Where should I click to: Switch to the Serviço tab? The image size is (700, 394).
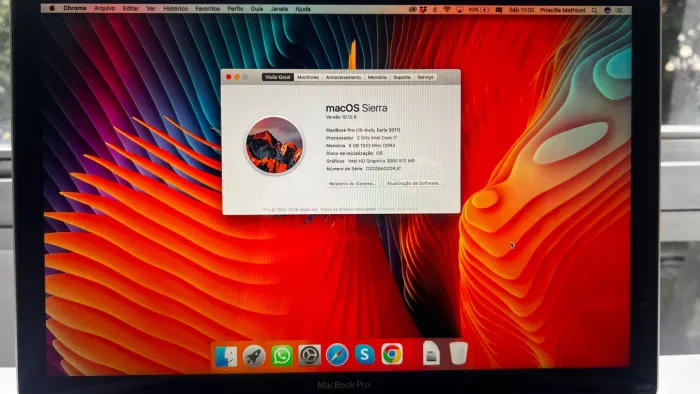click(x=425, y=77)
